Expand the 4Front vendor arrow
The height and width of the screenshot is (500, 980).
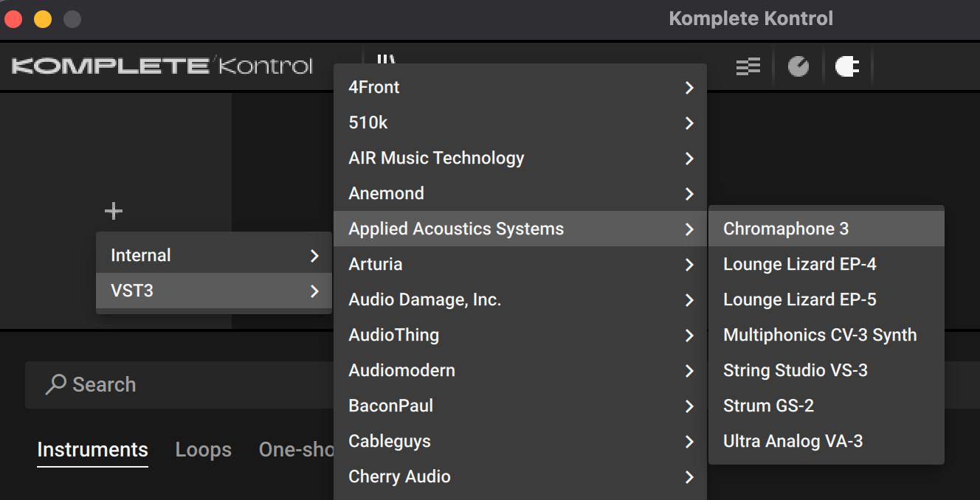(689, 88)
